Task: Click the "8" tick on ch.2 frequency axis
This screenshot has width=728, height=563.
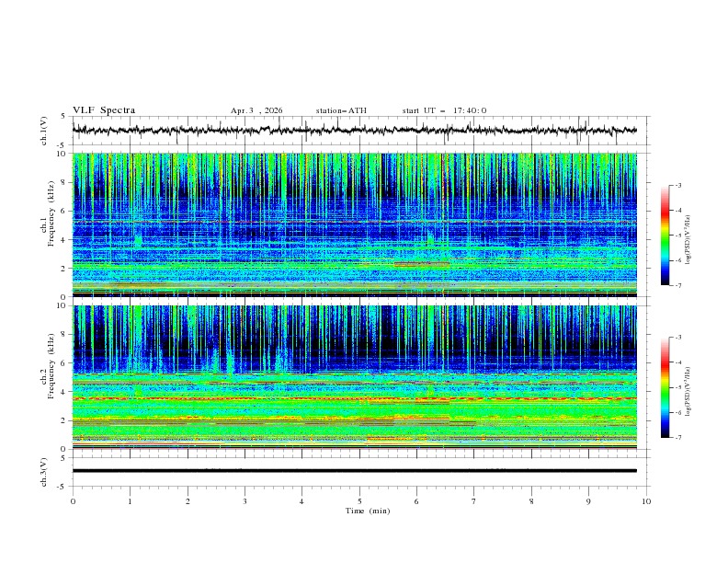Action: 64,335
